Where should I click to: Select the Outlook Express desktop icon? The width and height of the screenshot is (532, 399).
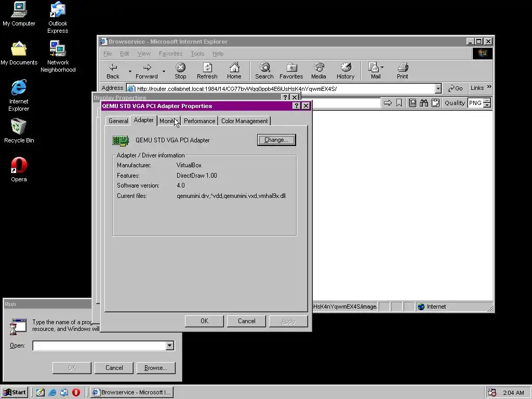[58, 18]
